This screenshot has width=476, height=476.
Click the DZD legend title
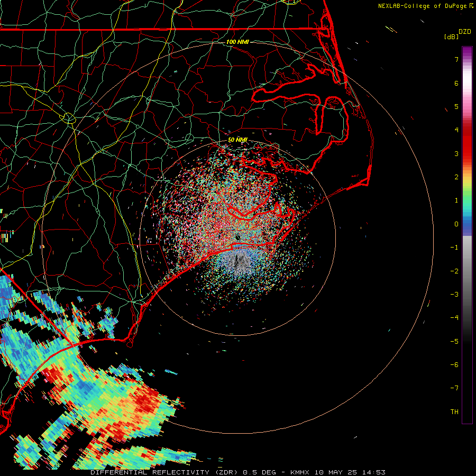coord(464,32)
